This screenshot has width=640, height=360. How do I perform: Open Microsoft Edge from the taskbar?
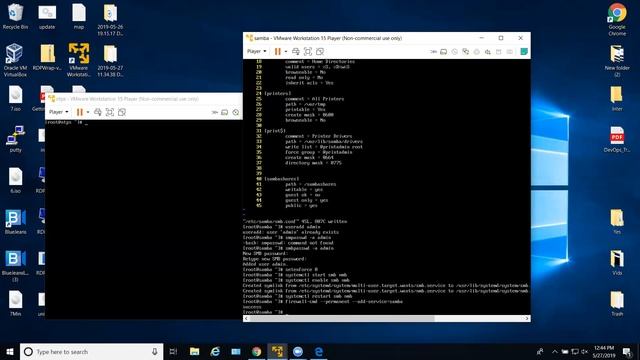tap(319, 351)
